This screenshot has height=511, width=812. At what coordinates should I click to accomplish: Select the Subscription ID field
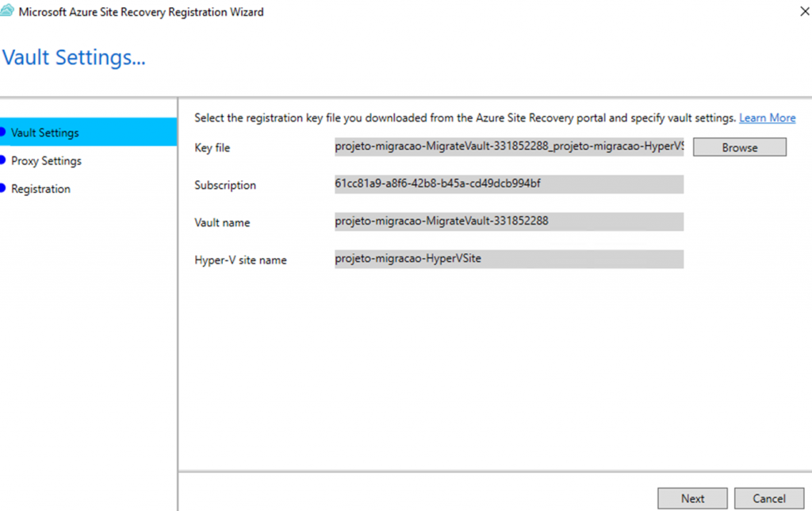pyautogui.click(x=508, y=184)
